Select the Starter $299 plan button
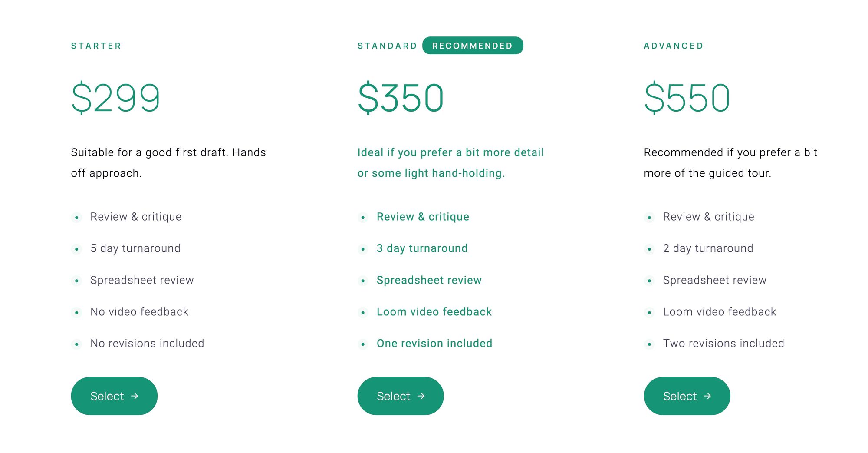868x453 pixels. pos(114,396)
